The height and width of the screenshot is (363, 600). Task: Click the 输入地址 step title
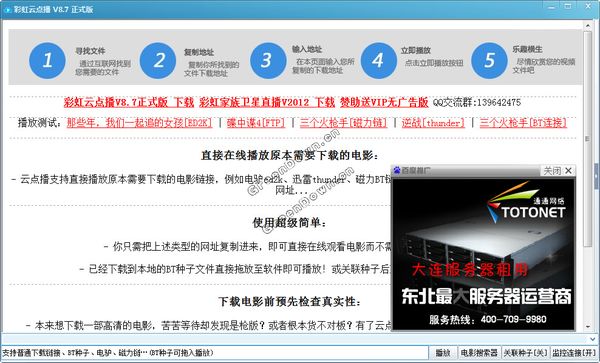coord(307,49)
